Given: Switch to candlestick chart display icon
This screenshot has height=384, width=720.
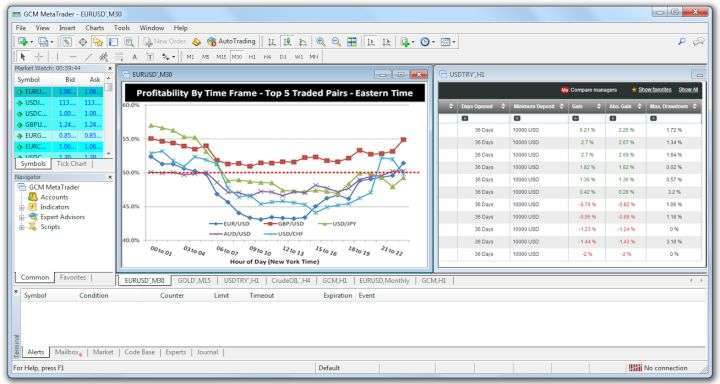Looking at the screenshot, I should pyautogui.click(x=287, y=42).
